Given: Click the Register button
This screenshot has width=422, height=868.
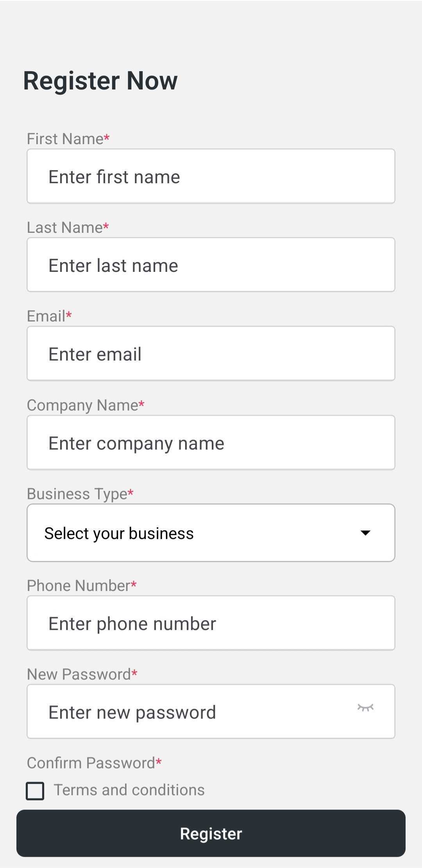Looking at the screenshot, I should (211, 833).
